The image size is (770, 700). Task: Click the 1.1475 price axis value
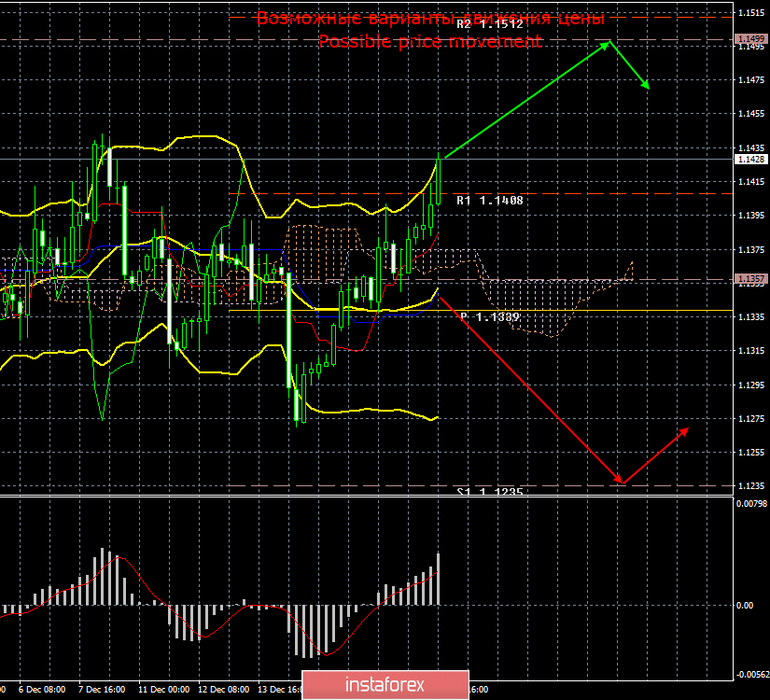[751, 79]
